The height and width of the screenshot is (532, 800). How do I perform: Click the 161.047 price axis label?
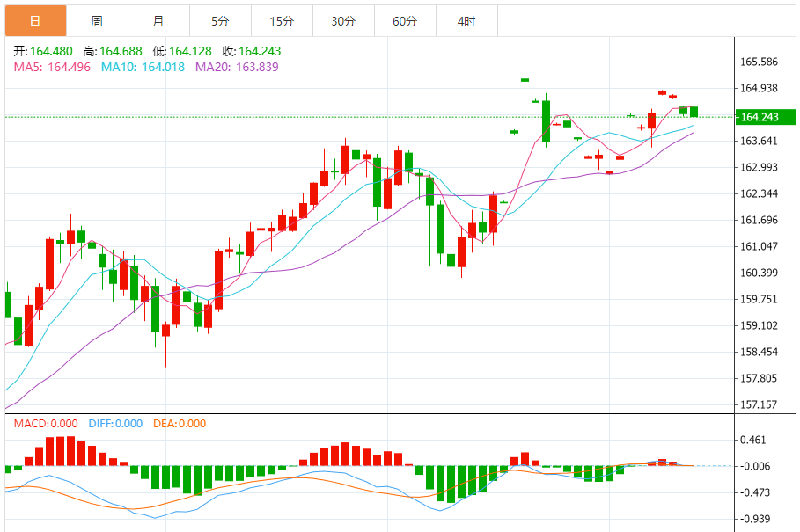tap(760, 246)
